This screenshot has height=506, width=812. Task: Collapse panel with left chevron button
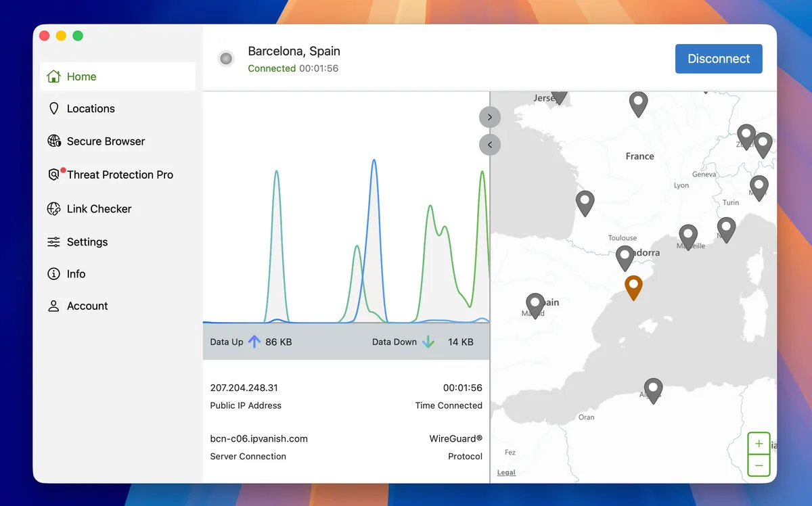click(x=490, y=144)
